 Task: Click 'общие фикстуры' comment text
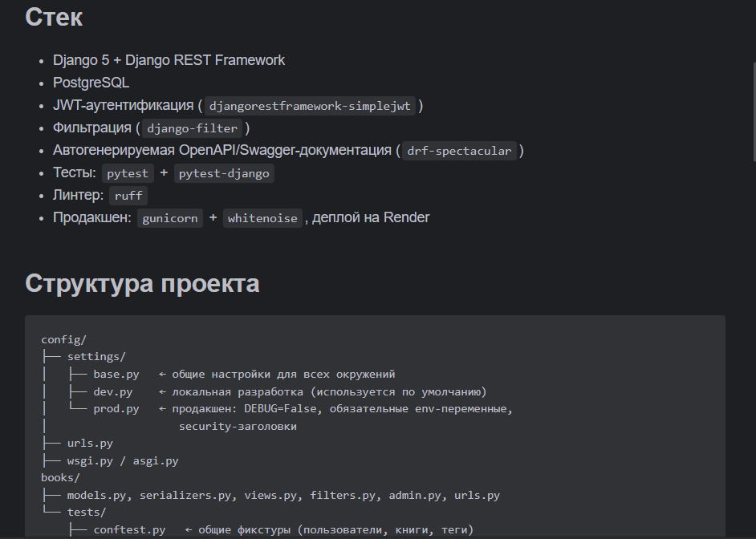pyautogui.click(x=245, y=530)
